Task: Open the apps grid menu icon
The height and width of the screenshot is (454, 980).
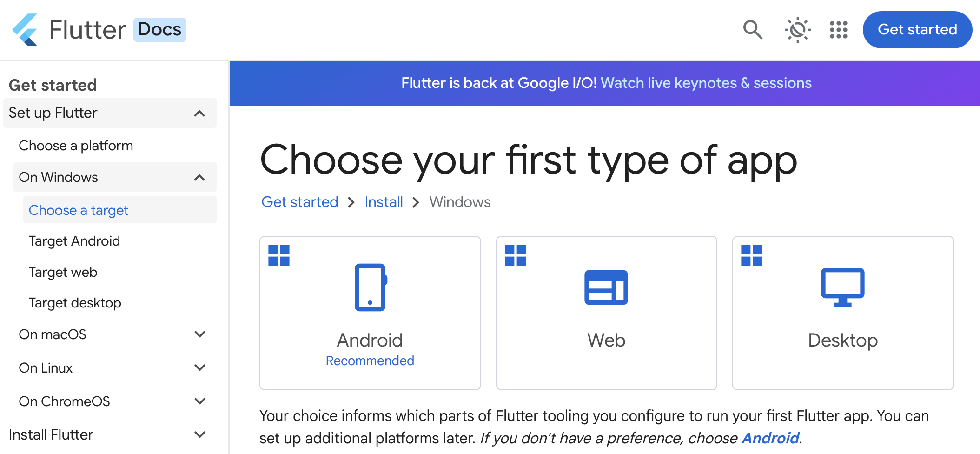Action: coord(839,30)
